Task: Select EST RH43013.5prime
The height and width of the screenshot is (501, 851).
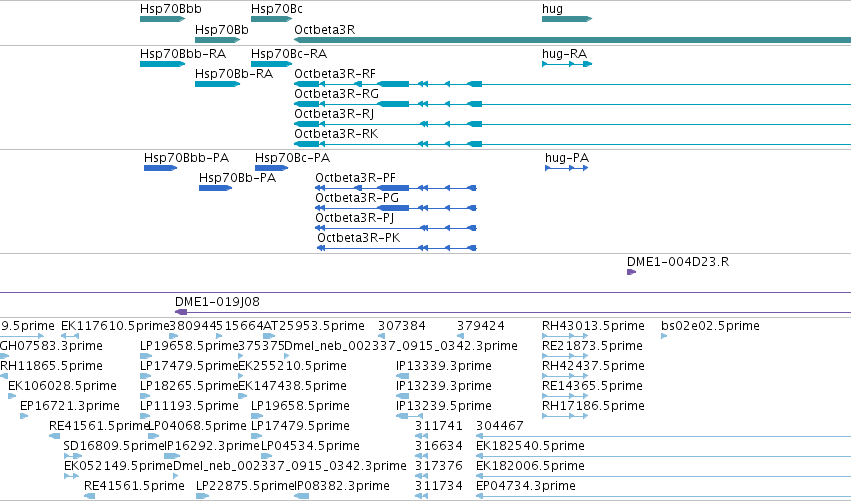Action: (x=593, y=326)
